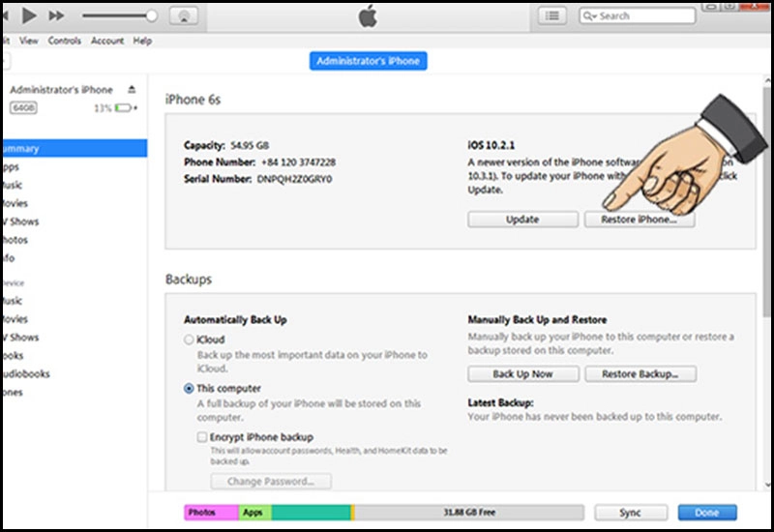Click the Sync button
This screenshot has width=774, height=532.
coord(631,513)
